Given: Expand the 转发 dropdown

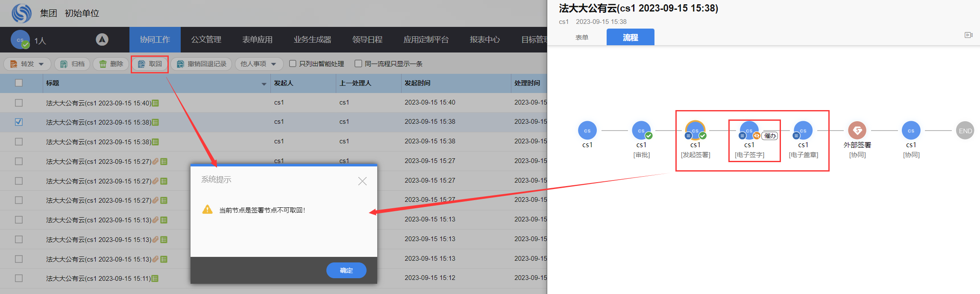Looking at the screenshot, I should pyautogui.click(x=41, y=64).
